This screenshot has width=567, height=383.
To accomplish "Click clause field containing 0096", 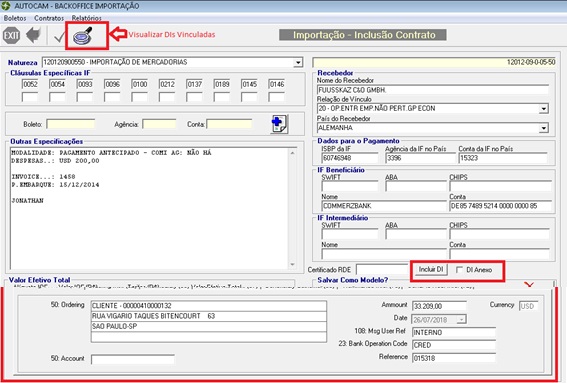I will tap(112, 84).
